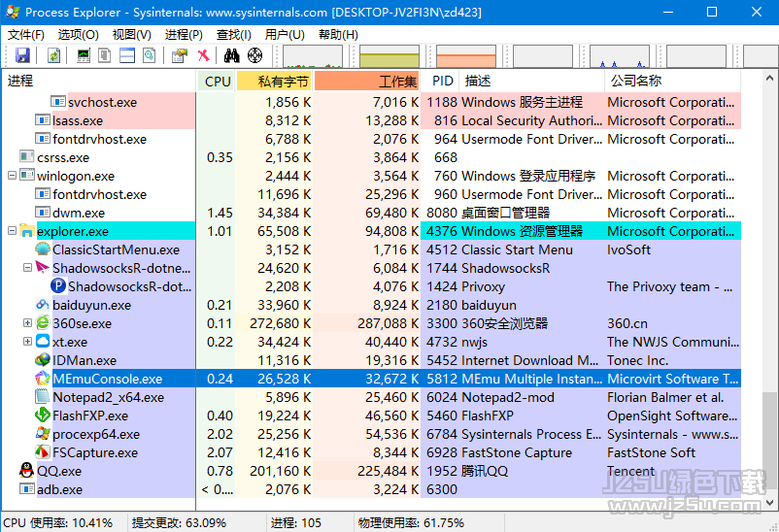Open the 视图(V) menu

pyautogui.click(x=132, y=35)
